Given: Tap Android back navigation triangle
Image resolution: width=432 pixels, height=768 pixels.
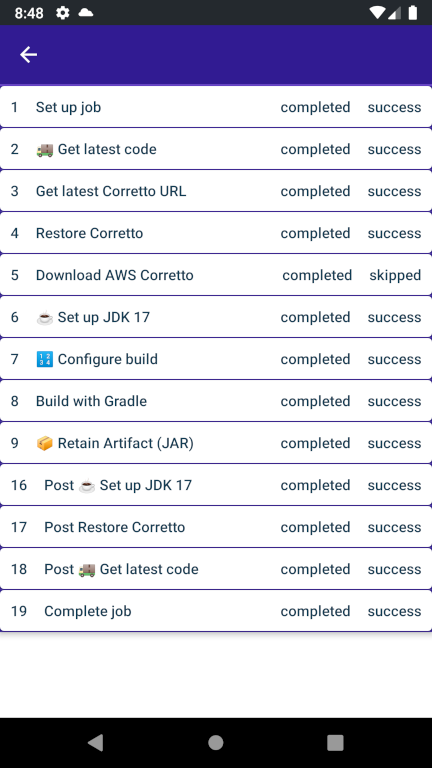Looking at the screenshot, I should click(x=96, y=743).
